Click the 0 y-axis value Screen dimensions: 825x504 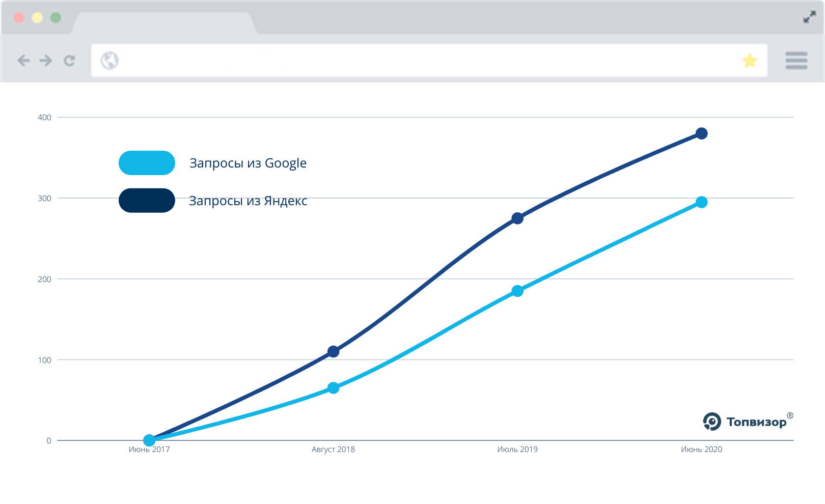click(x=49, y=441)
